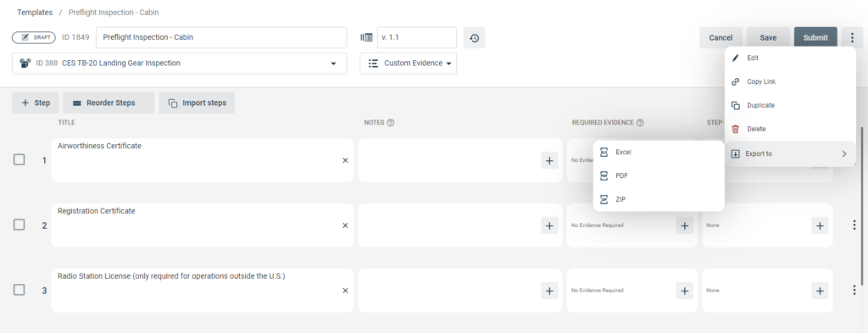
Task: Choose Excel export option
Action: click(659, 153)
